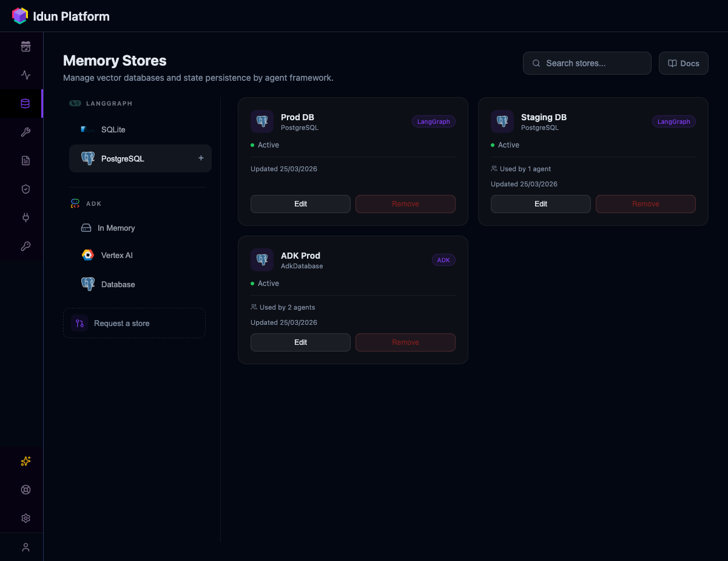Click the LangGraph badge on Staging DB
728x561 pixels.
click(x=674, y=121)
